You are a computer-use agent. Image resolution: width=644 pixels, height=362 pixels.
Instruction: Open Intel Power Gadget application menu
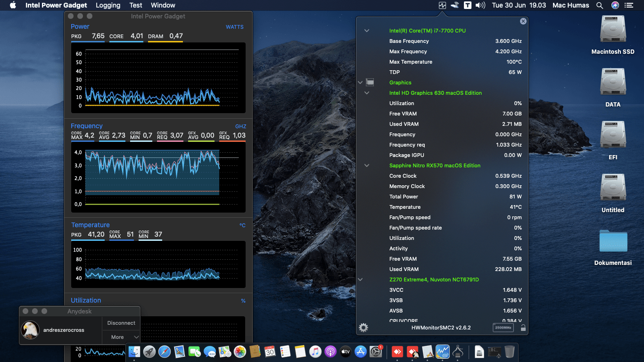pyautogui.click(x=56, y=5)
